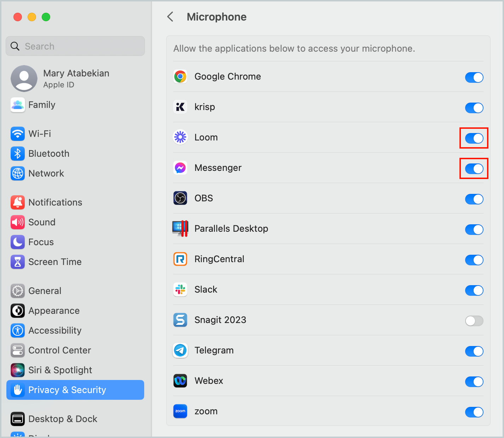Click the Sound speaker icon
The width and height of the screenshot is (504, 438).
click(18, 222)
